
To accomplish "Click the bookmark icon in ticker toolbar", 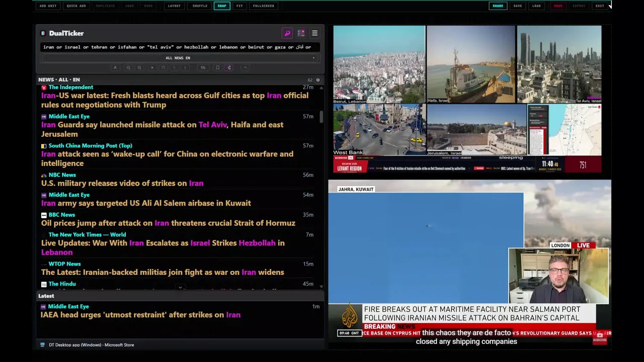I will pos(217,67).
